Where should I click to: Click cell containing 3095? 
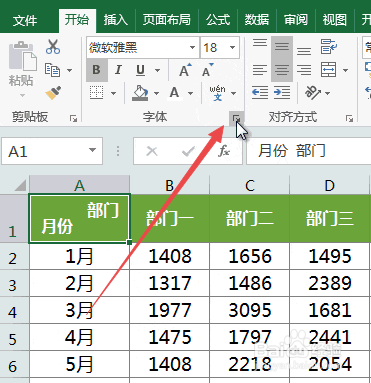point(250,310)
